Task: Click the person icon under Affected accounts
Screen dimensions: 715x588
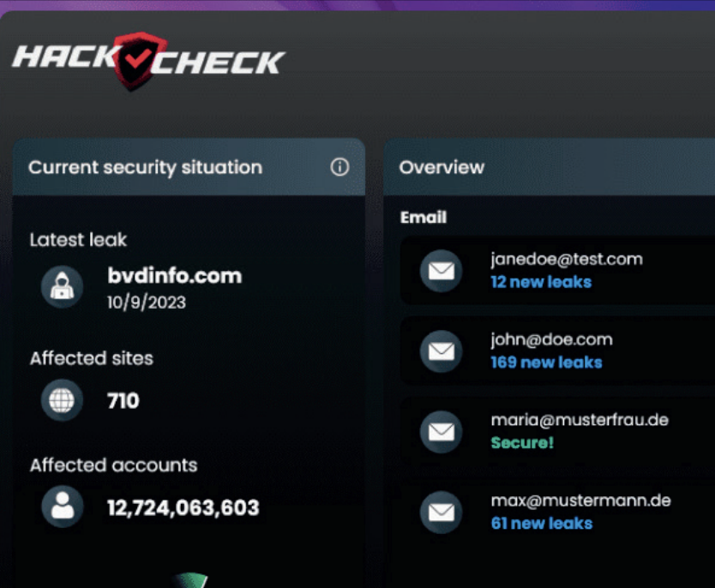Action: click(63, 507)
